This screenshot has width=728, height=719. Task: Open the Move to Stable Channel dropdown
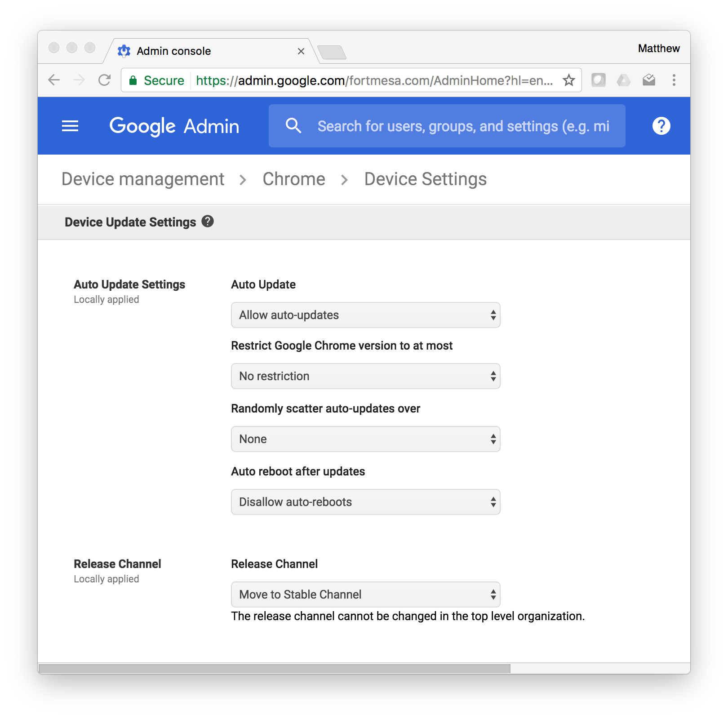pos(366,595)
